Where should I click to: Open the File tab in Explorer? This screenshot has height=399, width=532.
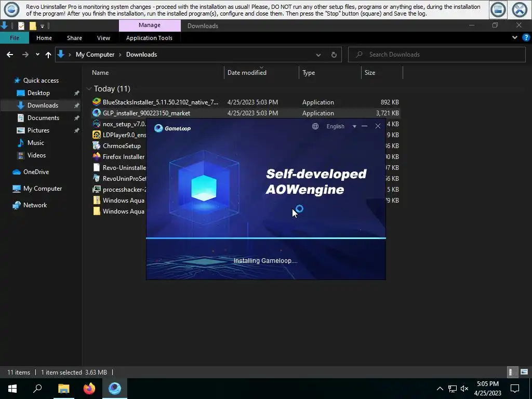[14, 37]
